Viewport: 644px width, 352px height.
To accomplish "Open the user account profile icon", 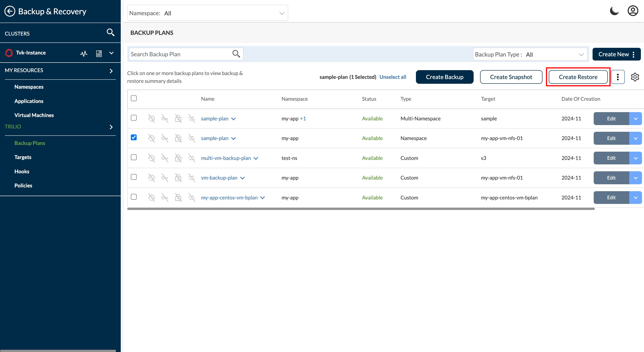I will click(x=633, y=11).
